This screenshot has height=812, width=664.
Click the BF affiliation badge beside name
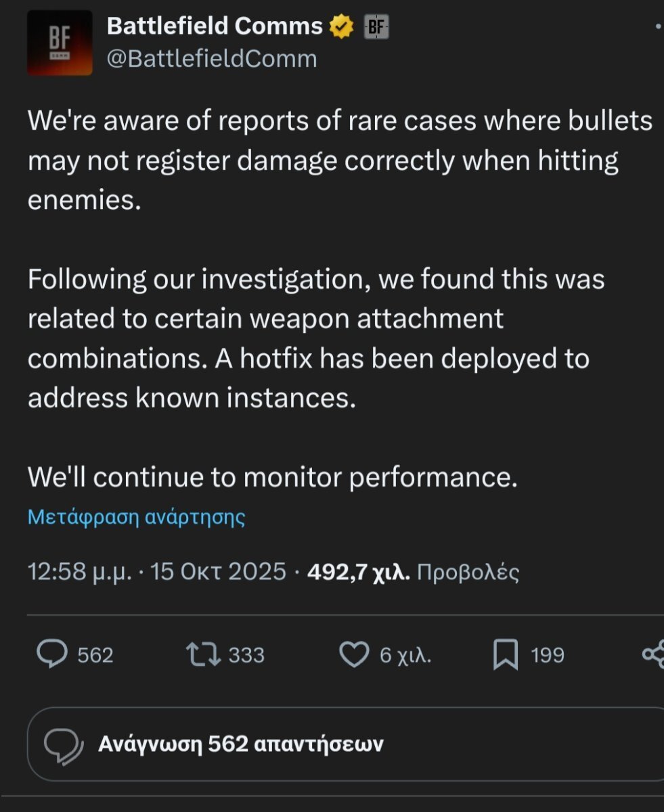[376, 27]
